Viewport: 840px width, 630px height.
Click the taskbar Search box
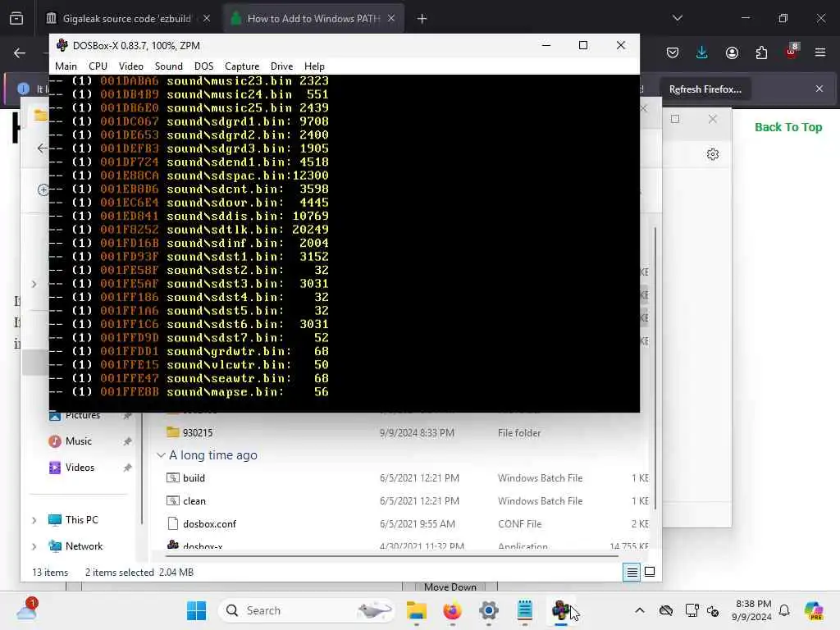pyautogui.click(x=307, y=610)
